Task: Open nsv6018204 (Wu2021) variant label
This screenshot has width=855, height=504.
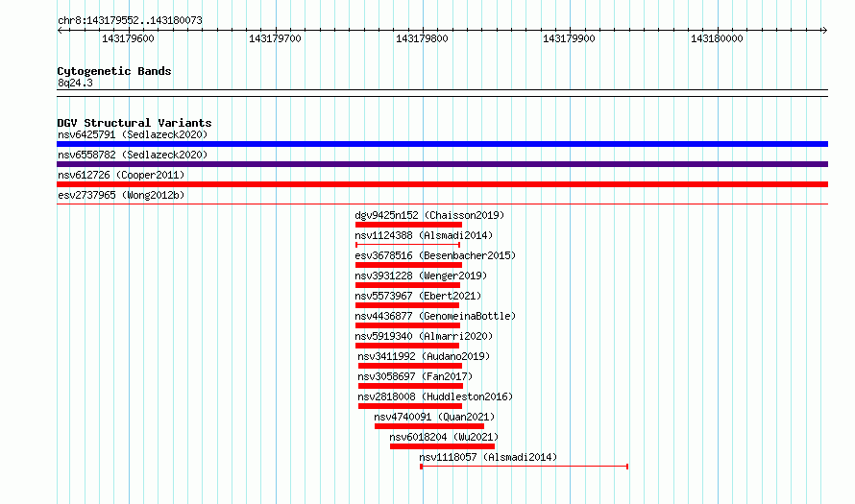Action: [444, 437]
